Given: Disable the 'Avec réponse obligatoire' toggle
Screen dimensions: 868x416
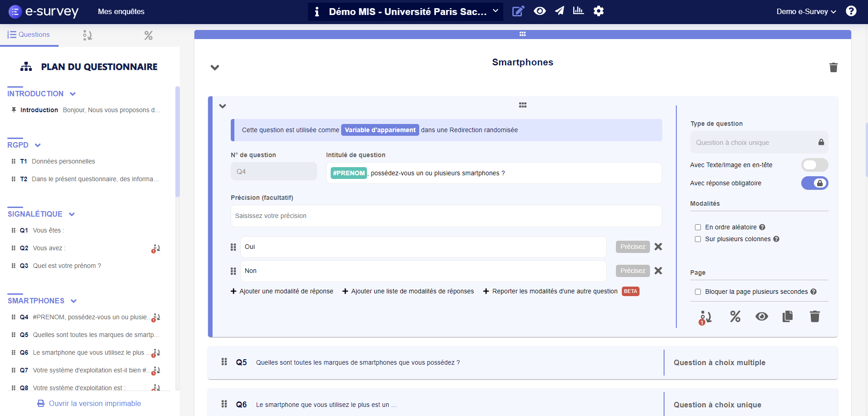Looking at the screenshot, I should pos(814,183).
